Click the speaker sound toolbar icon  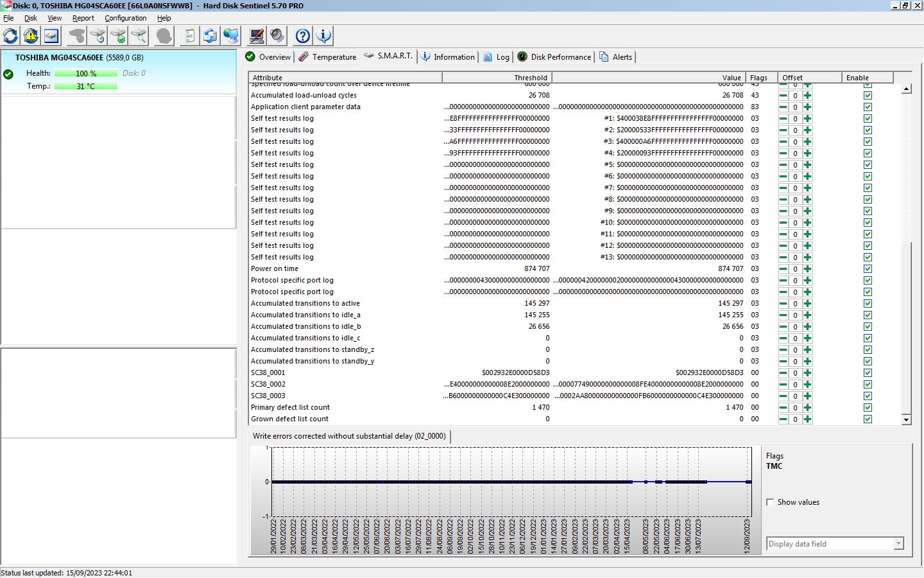(277, 36)
